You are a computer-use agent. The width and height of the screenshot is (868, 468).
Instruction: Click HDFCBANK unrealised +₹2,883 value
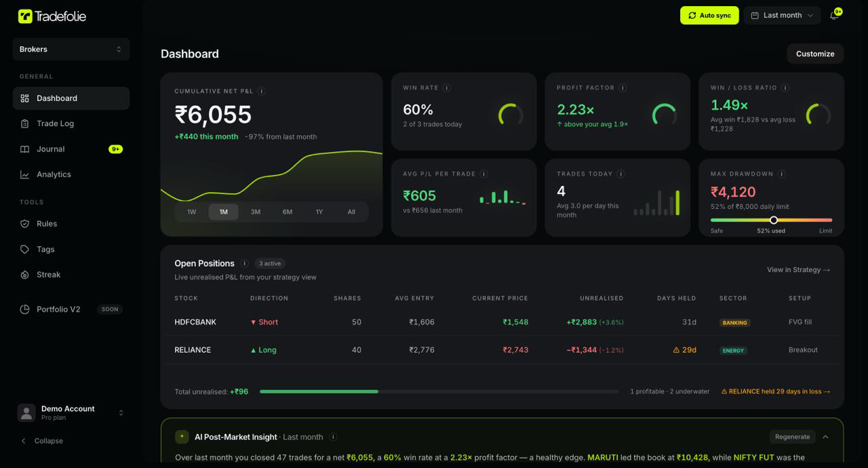582,322
